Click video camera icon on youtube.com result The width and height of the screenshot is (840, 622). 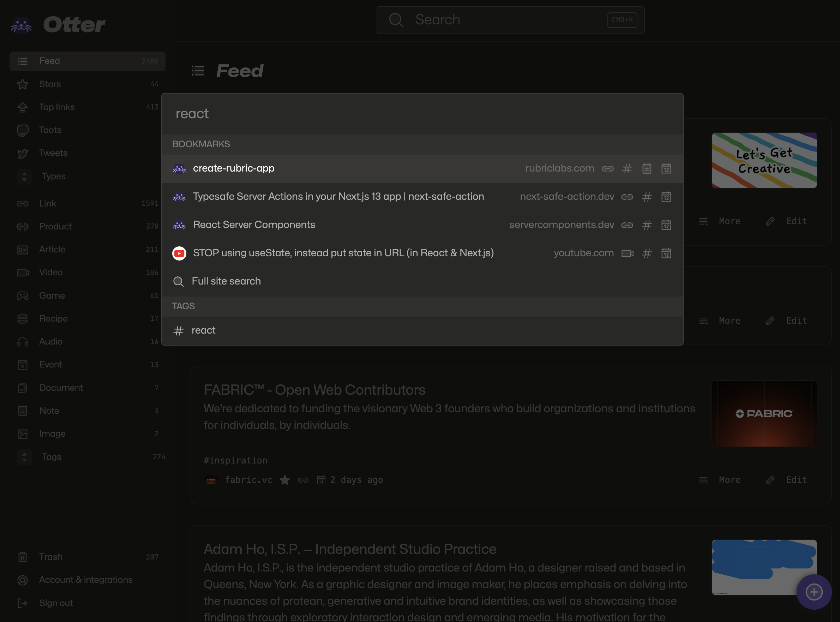click(x=627, y=253)
